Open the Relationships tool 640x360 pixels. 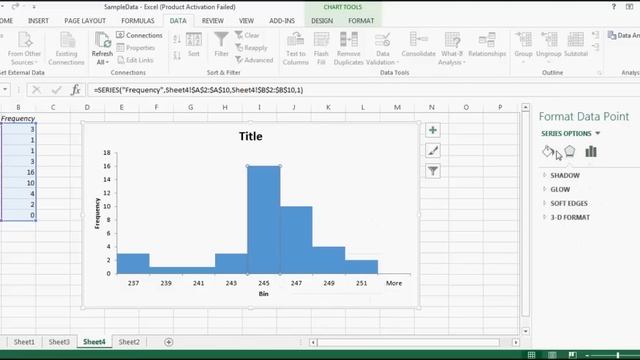point(487,44)
